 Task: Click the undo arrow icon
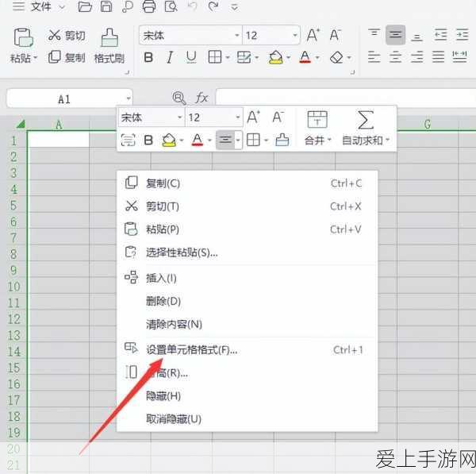click(193, 6)
